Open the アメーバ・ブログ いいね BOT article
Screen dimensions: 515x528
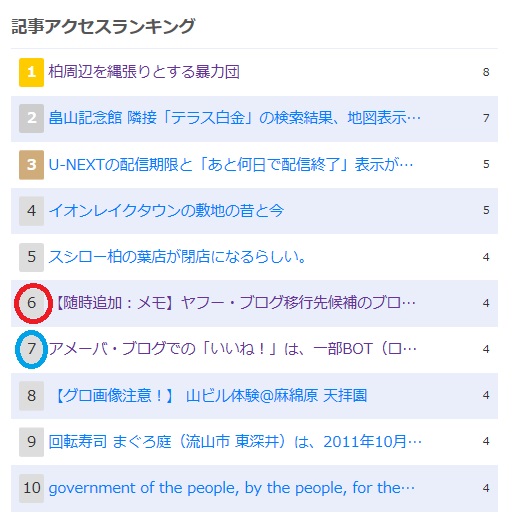click(232, 349)
